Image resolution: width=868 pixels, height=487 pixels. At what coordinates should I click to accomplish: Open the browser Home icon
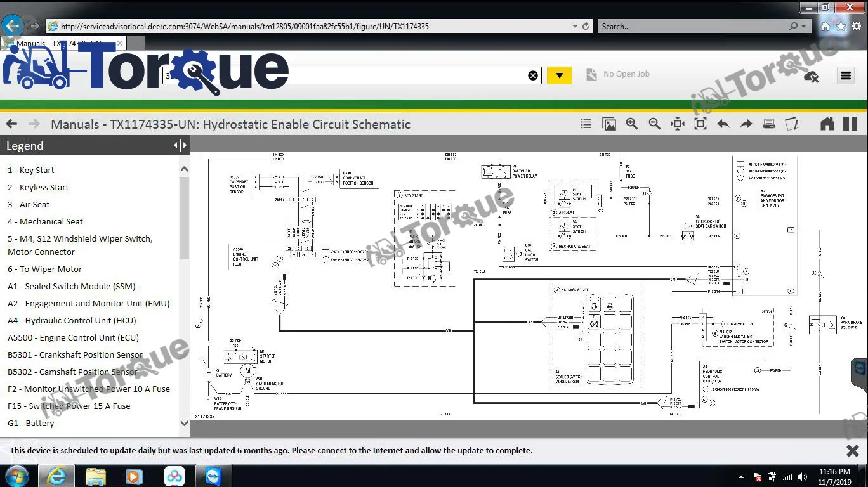[x=825, y=27]
